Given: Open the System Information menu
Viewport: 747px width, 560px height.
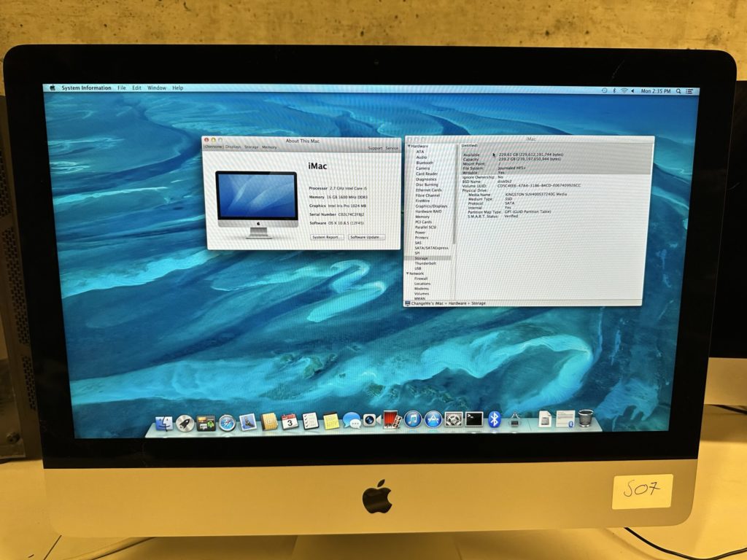Looking at the screenshot, I should click(x=86, y=87).
